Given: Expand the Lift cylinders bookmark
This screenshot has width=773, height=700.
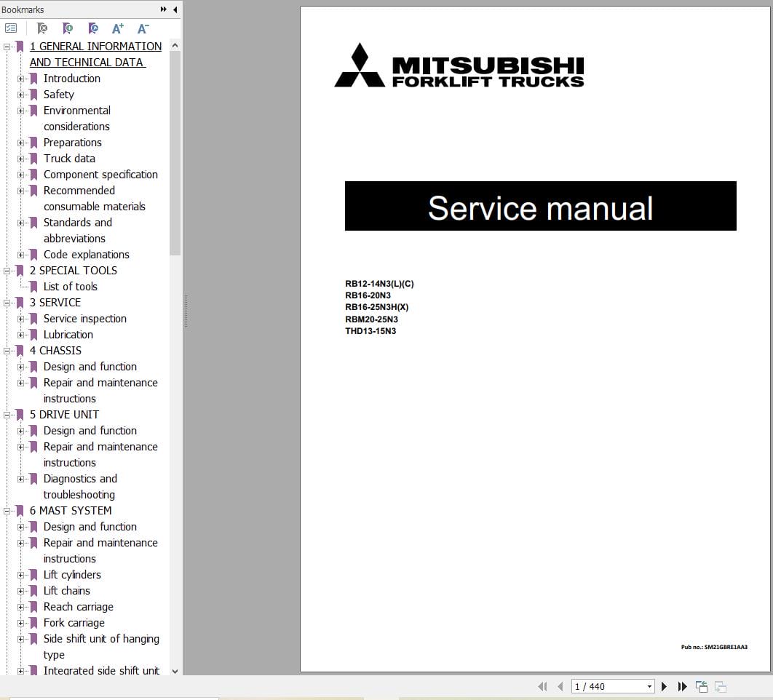Looking at the screenshot, I should pos(20,576).
